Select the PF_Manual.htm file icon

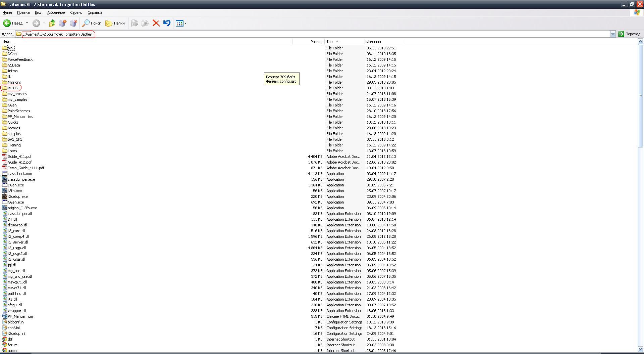click(5, 316)
